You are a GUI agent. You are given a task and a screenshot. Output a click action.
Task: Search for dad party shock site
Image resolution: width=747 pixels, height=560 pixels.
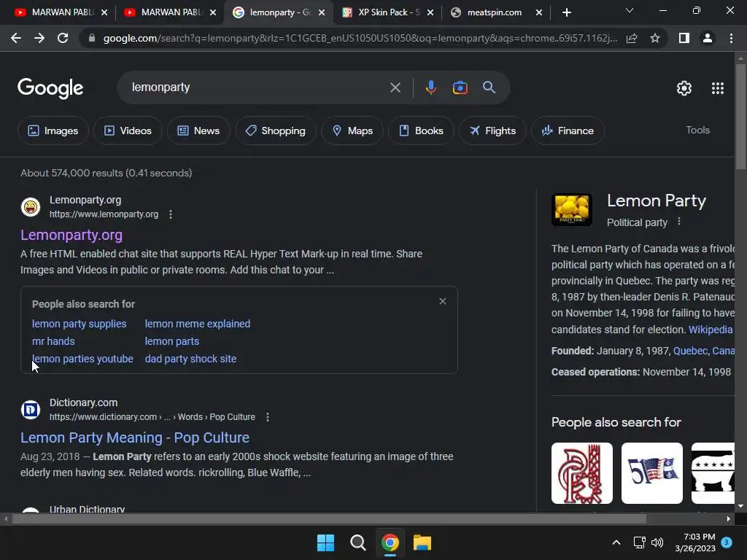point(190,359)
